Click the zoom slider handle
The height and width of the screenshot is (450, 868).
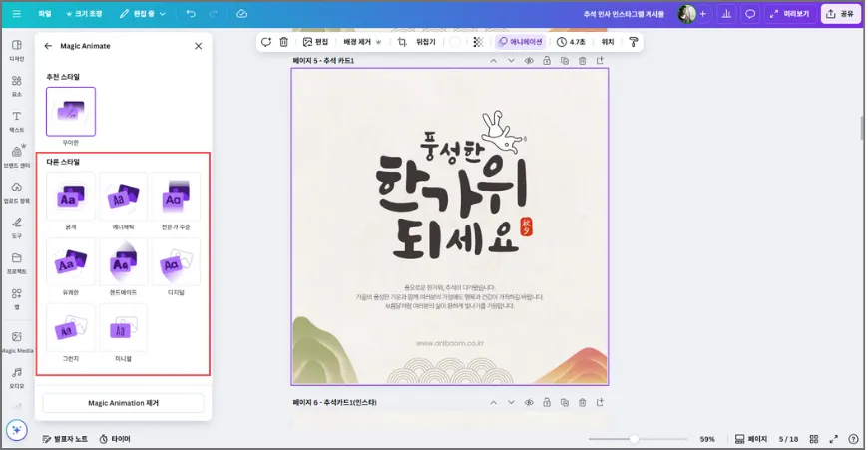[x=634, y=439]
